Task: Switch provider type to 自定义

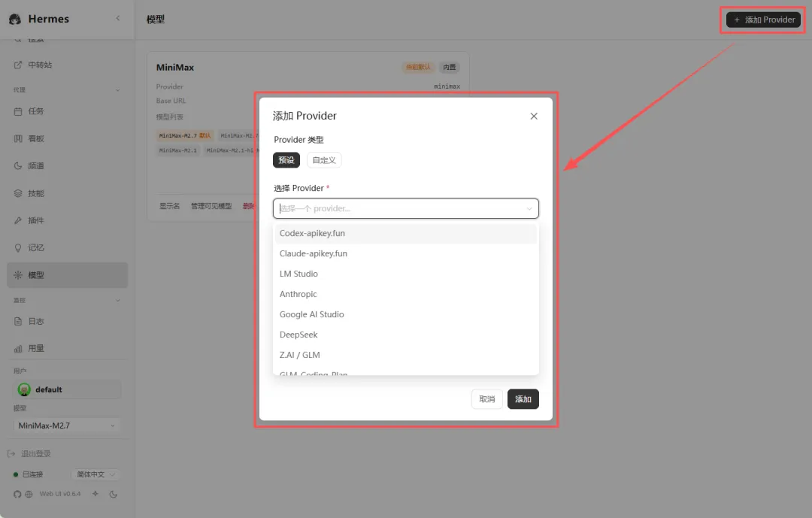Action: pyautogui.click(x=324, y=160)
